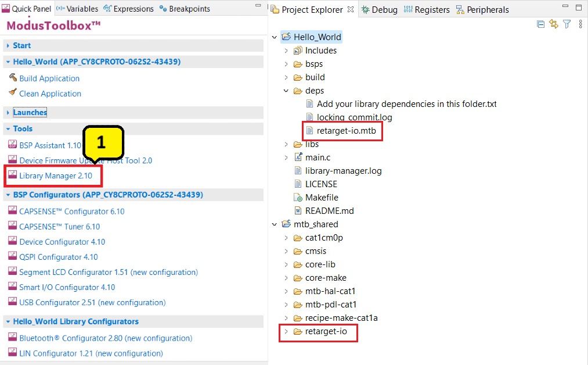Open QSPI Configurator 4.10 link
The width and height of the screenshot is (588, 365).
point(59,257)
